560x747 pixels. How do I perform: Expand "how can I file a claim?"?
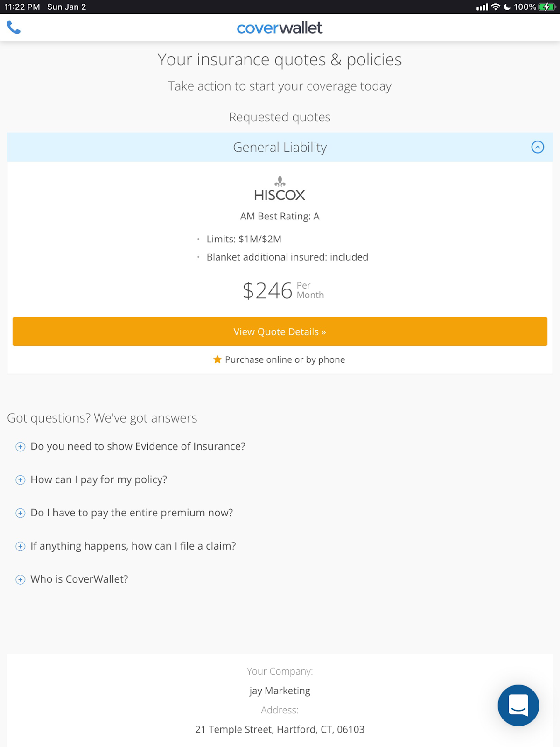click(x=20, y=546)
